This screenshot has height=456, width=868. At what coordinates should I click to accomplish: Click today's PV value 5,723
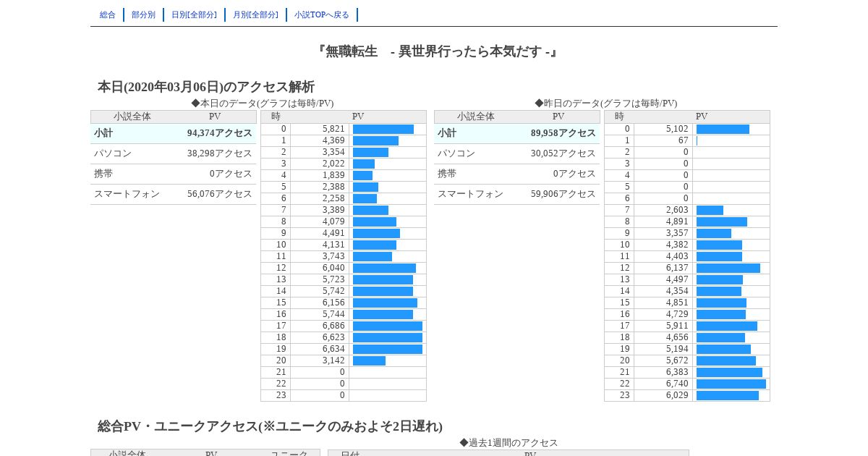[333, 279]
